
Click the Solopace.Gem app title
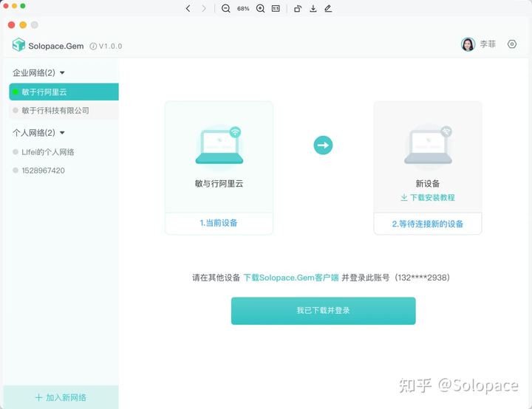56,46
